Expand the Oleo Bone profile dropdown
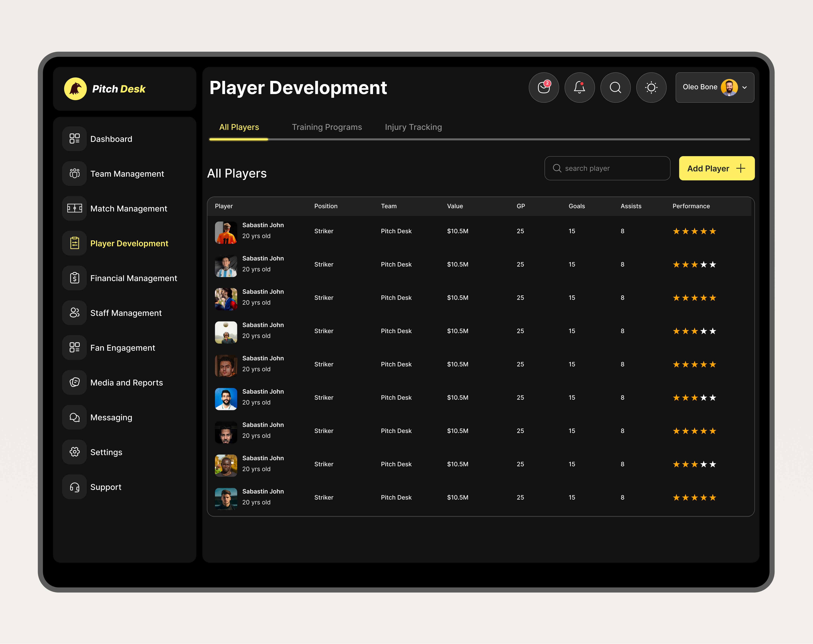 pos(744,87)
